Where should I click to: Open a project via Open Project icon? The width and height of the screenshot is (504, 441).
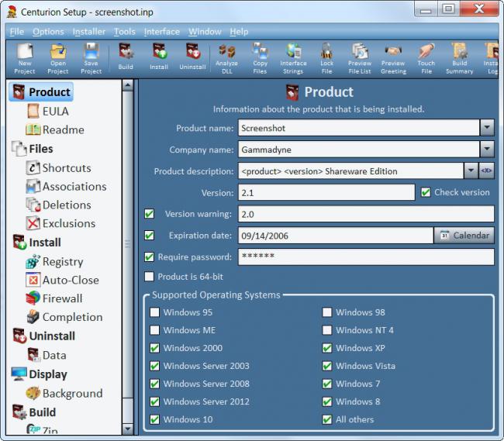point(58,59)
